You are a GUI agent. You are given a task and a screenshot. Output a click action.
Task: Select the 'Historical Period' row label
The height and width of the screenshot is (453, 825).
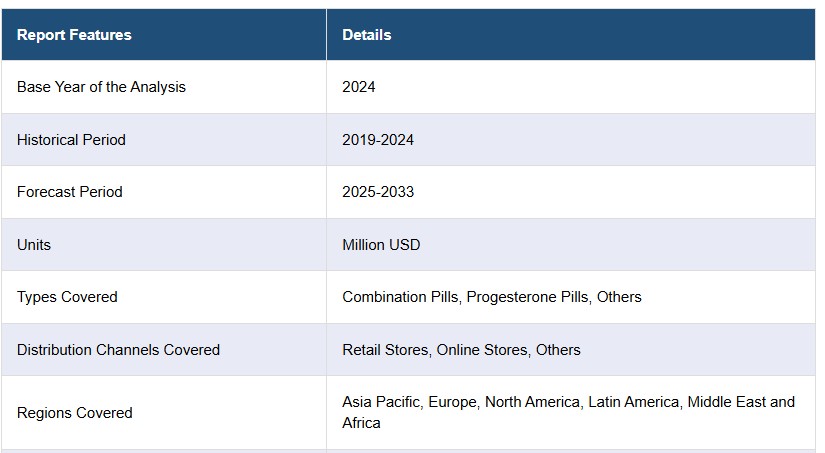click(71, 140)
